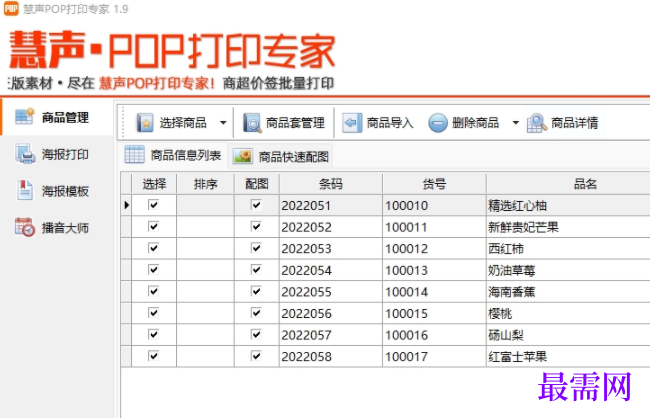The height and width of the screenshot is (418, 650).
Task: Toggle 配图 checkbox for 奶油草莓
Action: click(x=256, y=270)
